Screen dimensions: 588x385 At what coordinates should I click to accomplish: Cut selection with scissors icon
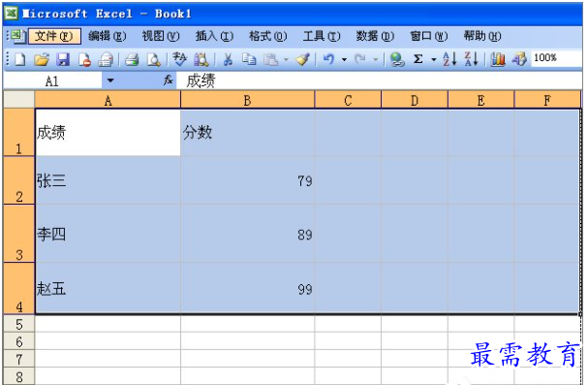click(228, 59)
